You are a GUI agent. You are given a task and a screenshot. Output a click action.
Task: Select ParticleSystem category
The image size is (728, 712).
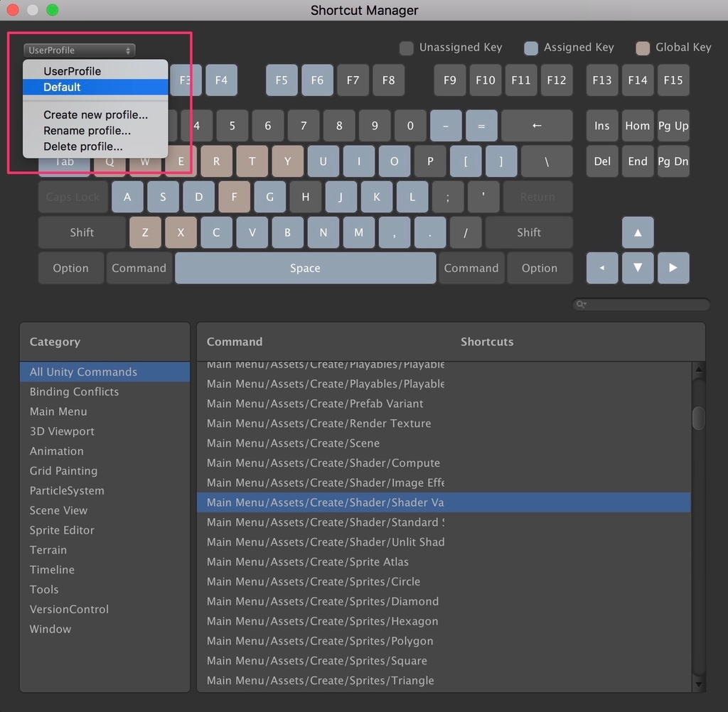pos(105,490)
